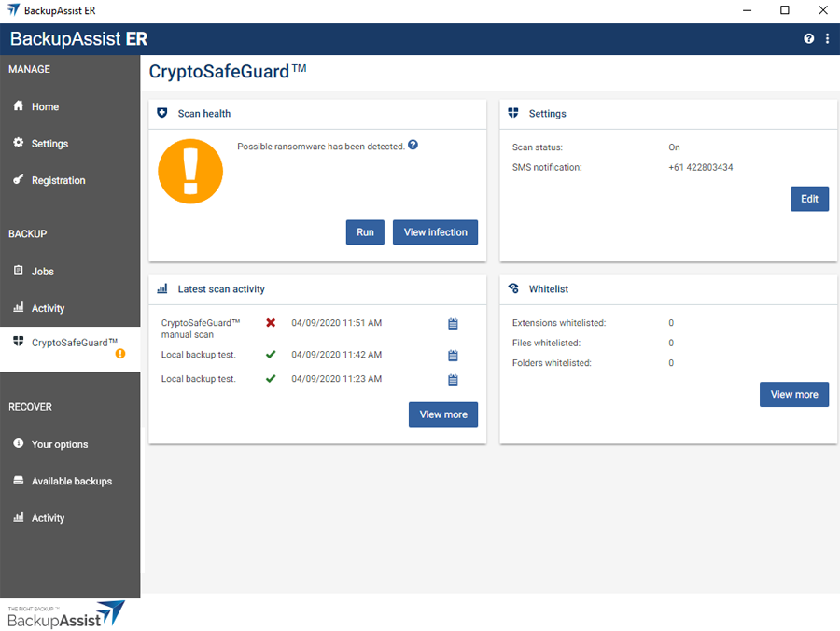Open the three-dot more options menu

pyautogui.click(x=827, y=38)
